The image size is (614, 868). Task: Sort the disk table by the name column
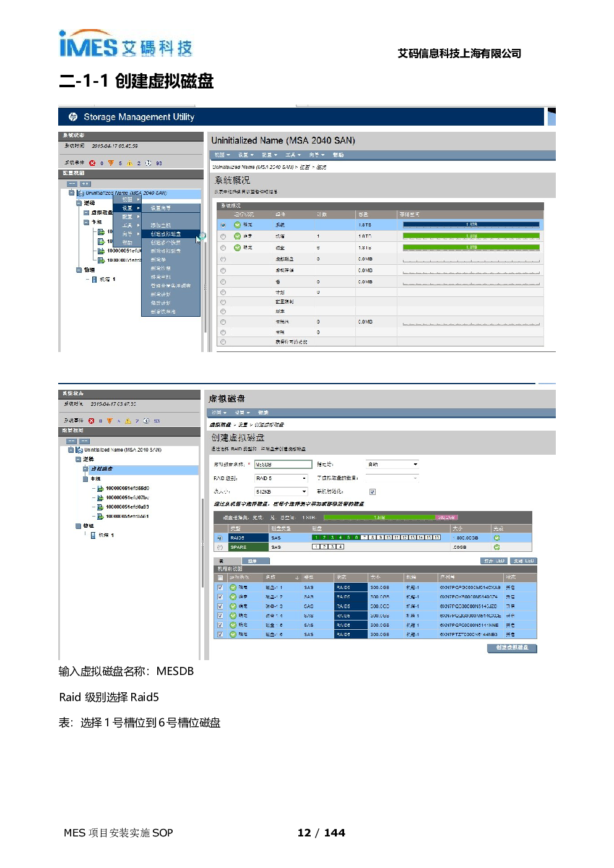point(282,577)
